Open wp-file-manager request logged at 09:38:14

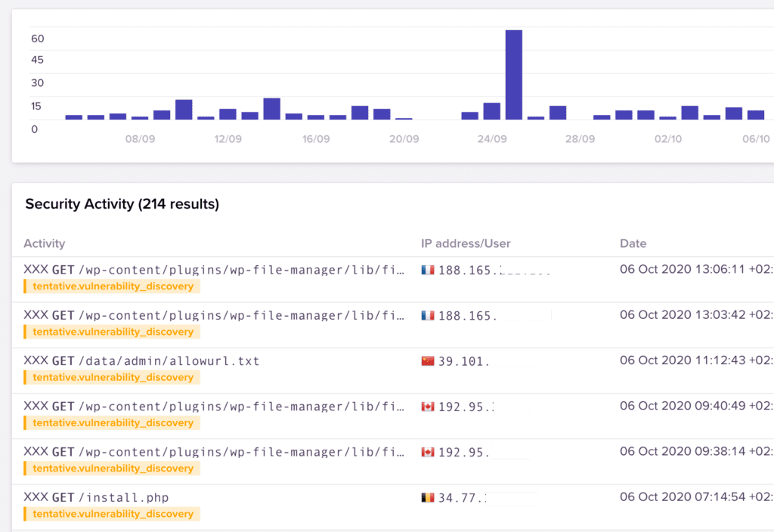click(214, 452)
